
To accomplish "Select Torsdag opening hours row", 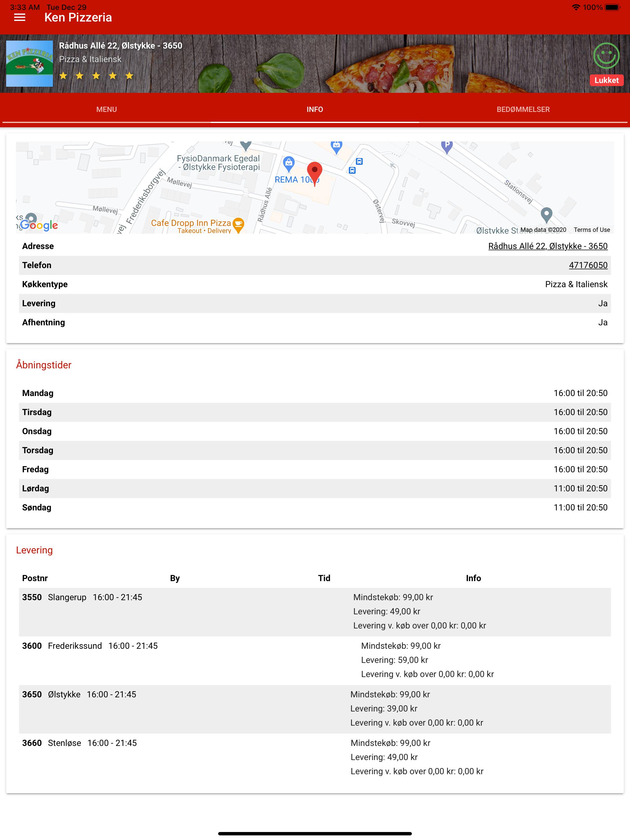I will [x=315, y=450].
